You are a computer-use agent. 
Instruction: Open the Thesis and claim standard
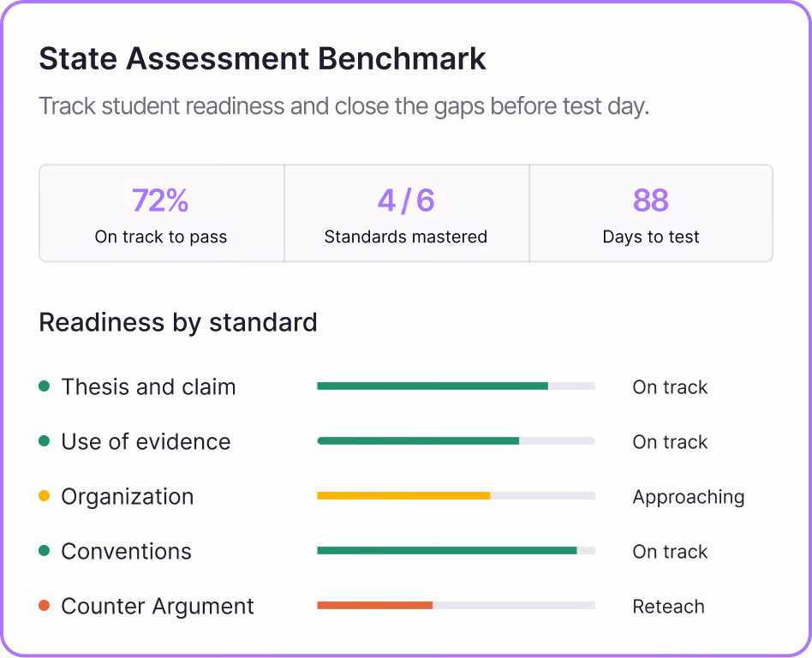coord(149,387)
